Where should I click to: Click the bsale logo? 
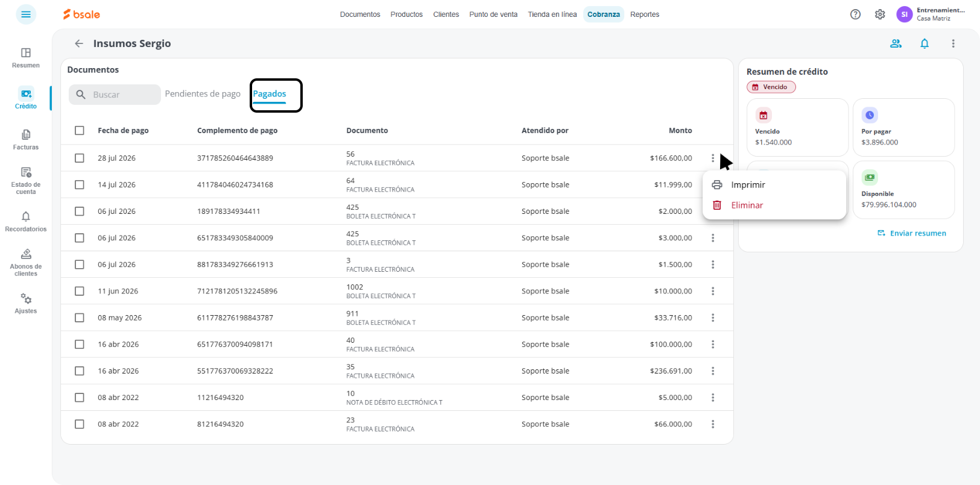coord(81,14)
